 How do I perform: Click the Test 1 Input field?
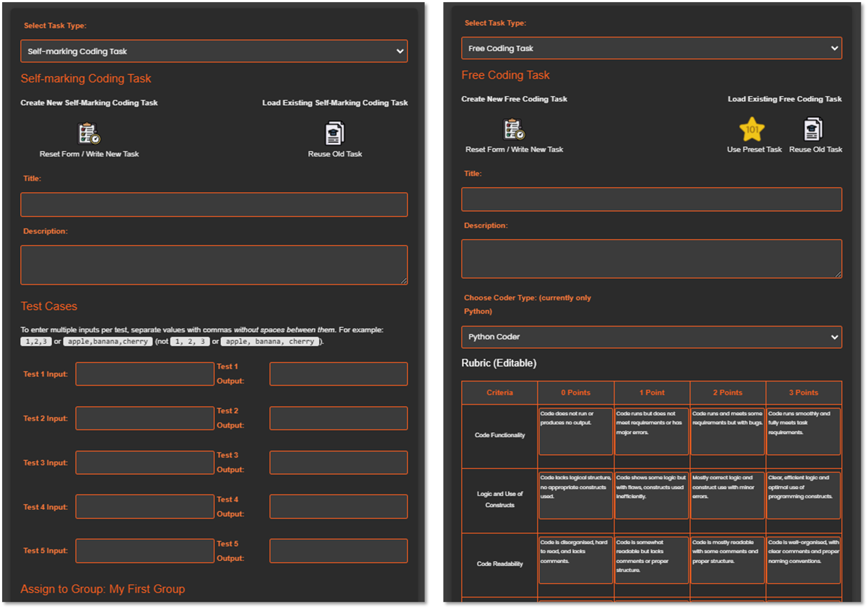tap(144, 374)
